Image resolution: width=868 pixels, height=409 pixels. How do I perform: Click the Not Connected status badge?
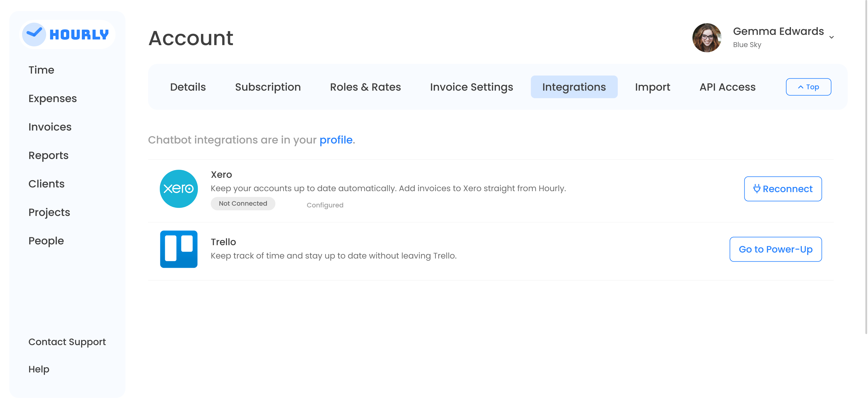click(243, 204)
